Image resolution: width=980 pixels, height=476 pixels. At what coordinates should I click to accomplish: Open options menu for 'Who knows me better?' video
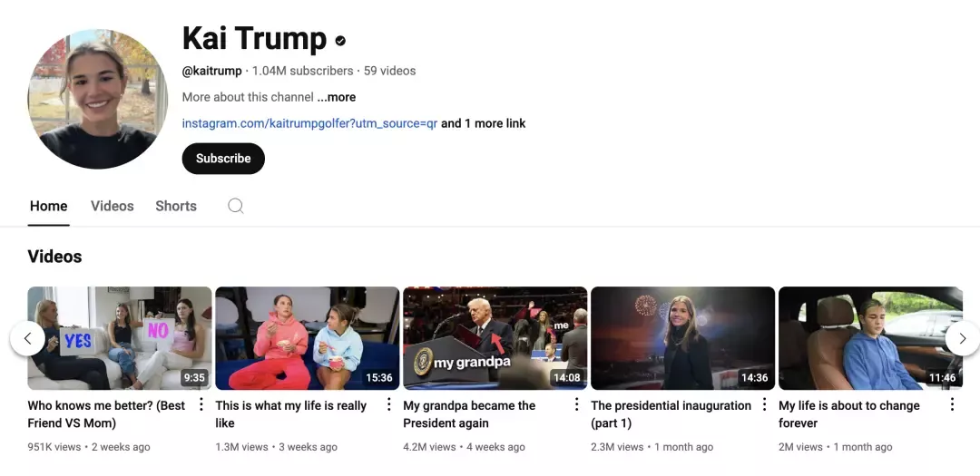[201, 404]
